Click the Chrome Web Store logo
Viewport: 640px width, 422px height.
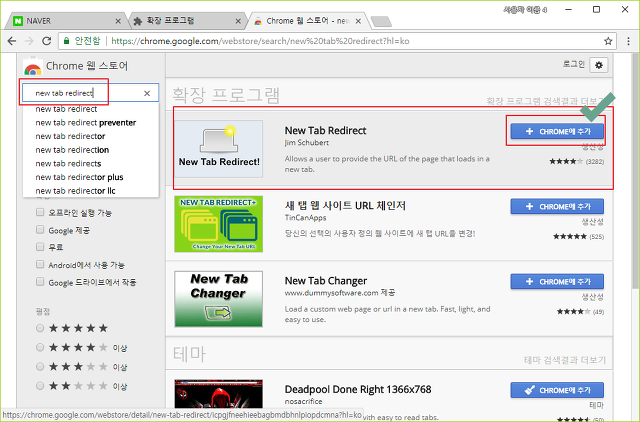click(33, 67)
